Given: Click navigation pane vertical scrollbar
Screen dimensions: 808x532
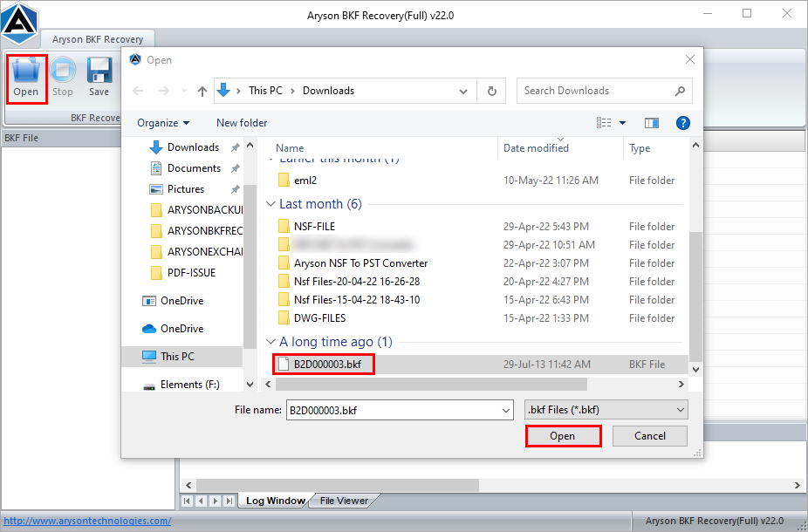Looking at the screenshot, I should (x=250, y=265).
